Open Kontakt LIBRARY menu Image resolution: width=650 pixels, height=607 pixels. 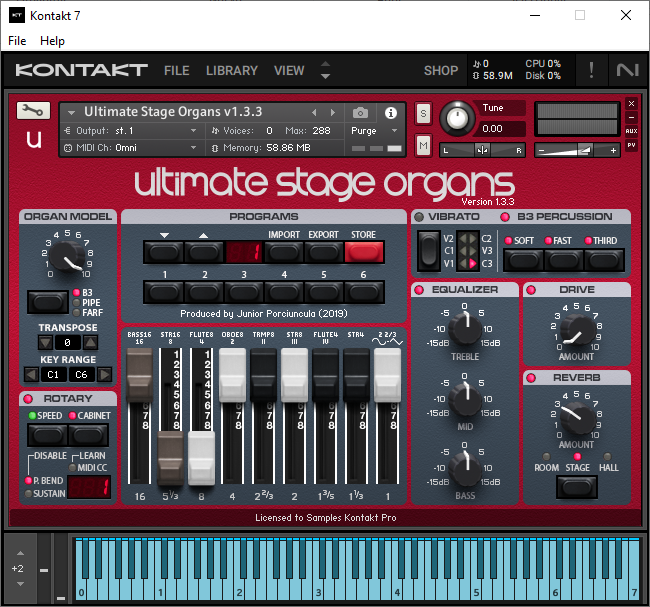(x=232, y=70)
